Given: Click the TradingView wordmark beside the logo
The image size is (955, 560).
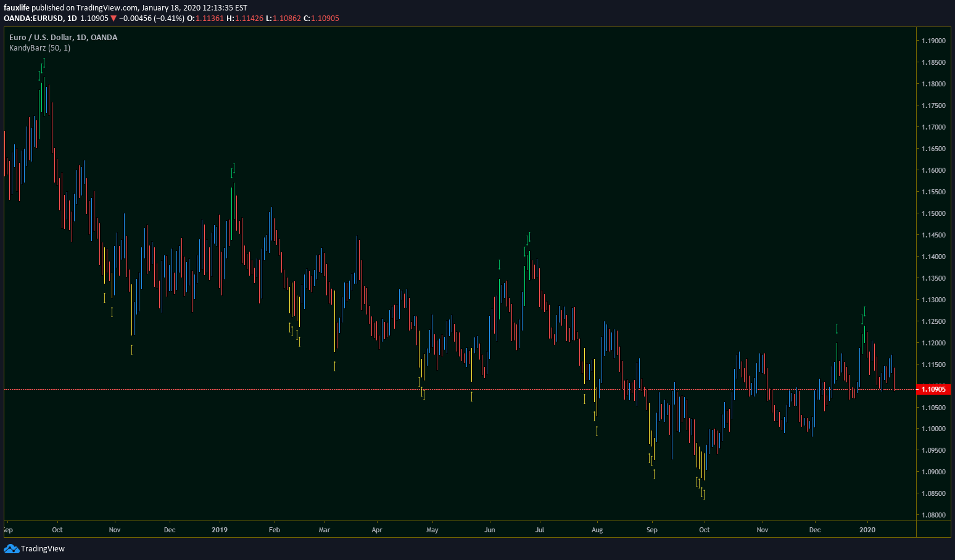Looking at the screenshot, I should 43,549.
